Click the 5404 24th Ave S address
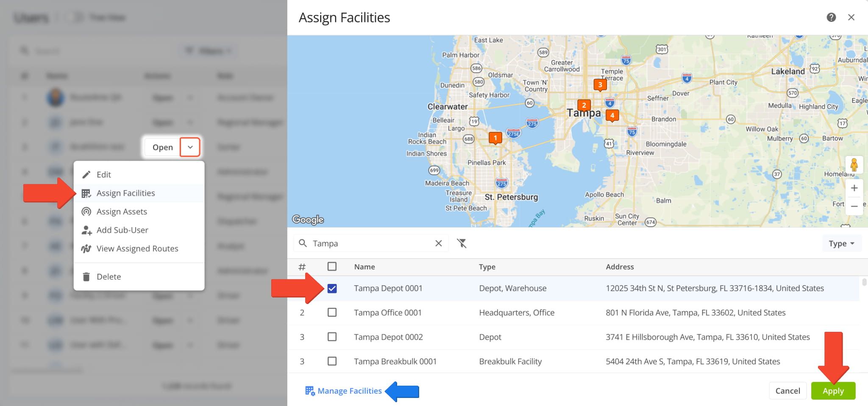 coord(693,362)
